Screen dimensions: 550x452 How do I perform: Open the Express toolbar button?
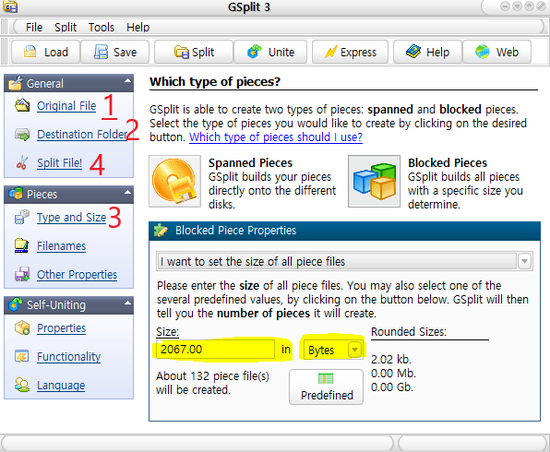coord(350,52)
